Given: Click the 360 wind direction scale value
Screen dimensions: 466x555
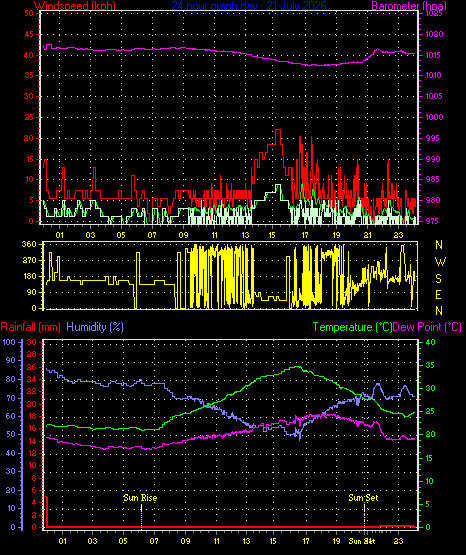Looking at the screenshot, I should click(x=29, y=244).
